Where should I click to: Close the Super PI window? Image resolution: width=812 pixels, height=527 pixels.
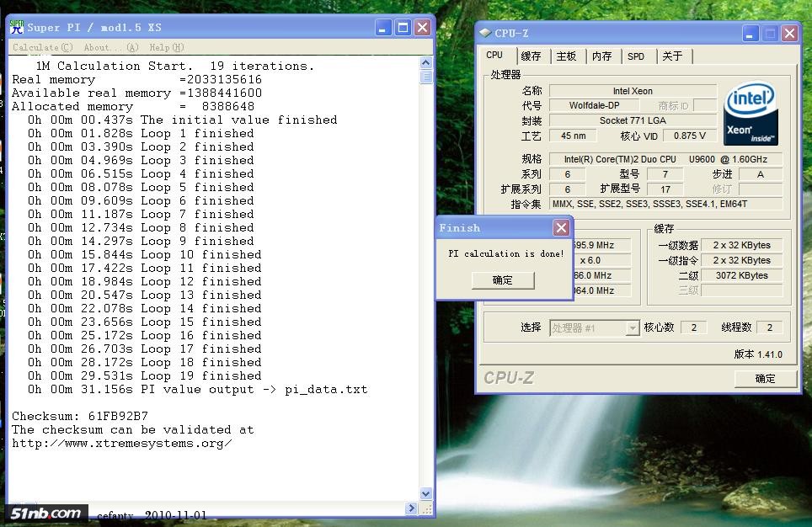(423, 28)
